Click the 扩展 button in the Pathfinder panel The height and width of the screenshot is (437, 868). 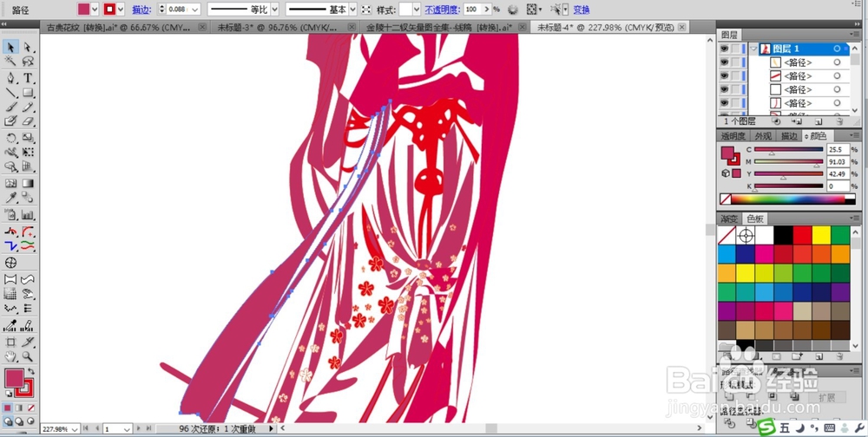[827, 397]
